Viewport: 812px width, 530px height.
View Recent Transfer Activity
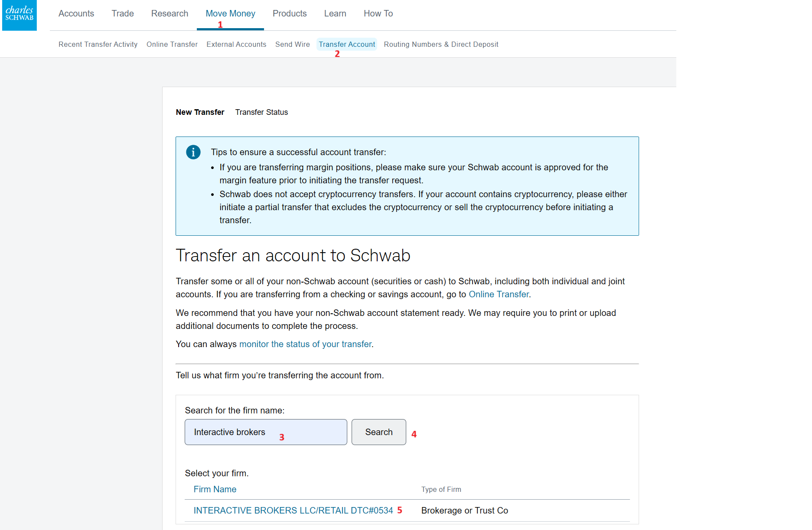[x=98, y=44]
